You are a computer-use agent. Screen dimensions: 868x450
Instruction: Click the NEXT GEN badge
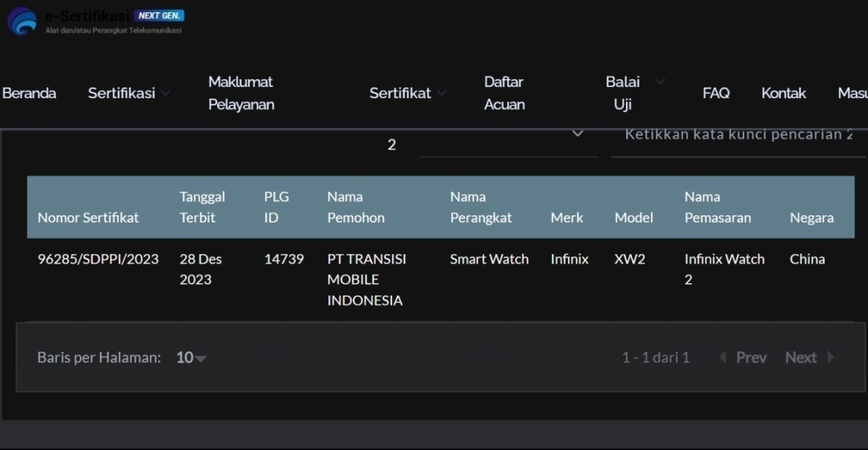pos(159,15)
